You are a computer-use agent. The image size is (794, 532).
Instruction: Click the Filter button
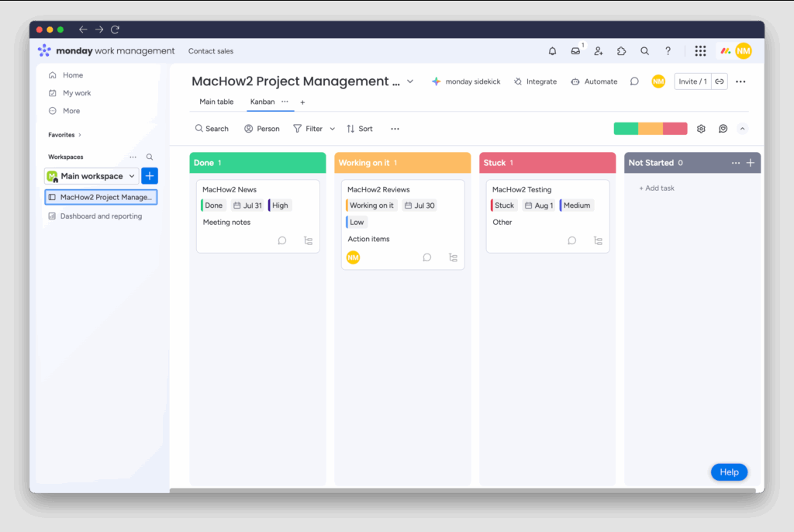coord(308,129)
